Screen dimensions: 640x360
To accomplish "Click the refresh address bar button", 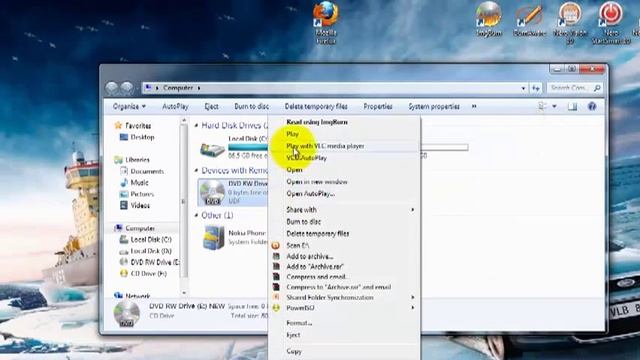I will coord(536,88).
